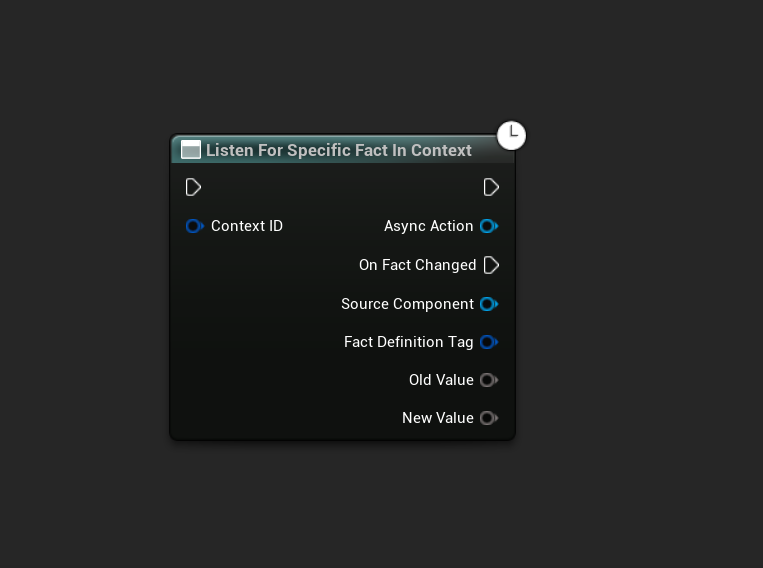The image size is (763, 568).
Task: Click the On Fact Changed label
Action: 418,265
